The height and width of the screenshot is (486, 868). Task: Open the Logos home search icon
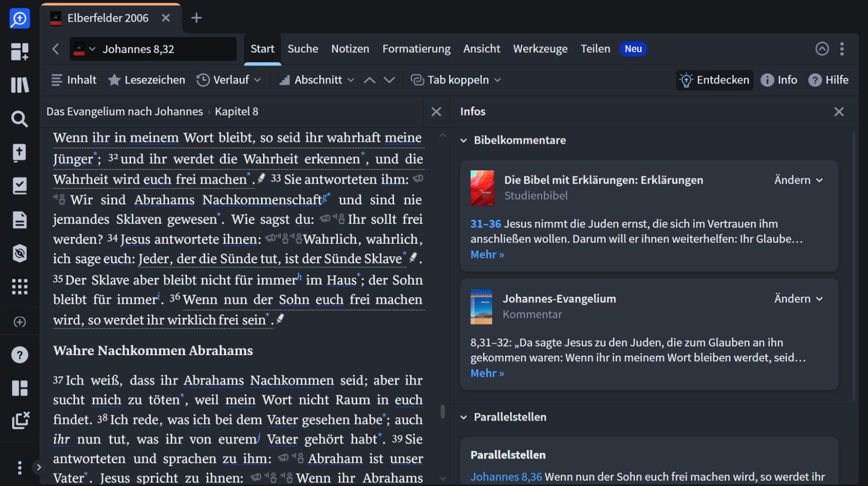pyautogui.click(x=19, y=19)
